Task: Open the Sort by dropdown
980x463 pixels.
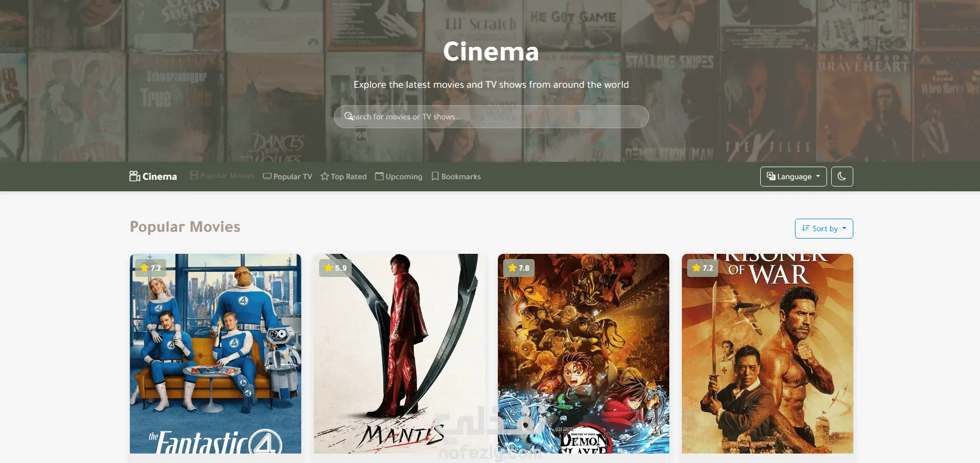Action: point(824,229)
